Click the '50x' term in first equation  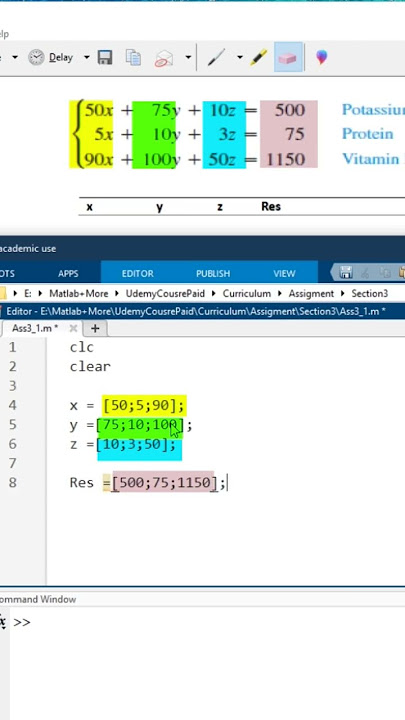click(98, 110)
